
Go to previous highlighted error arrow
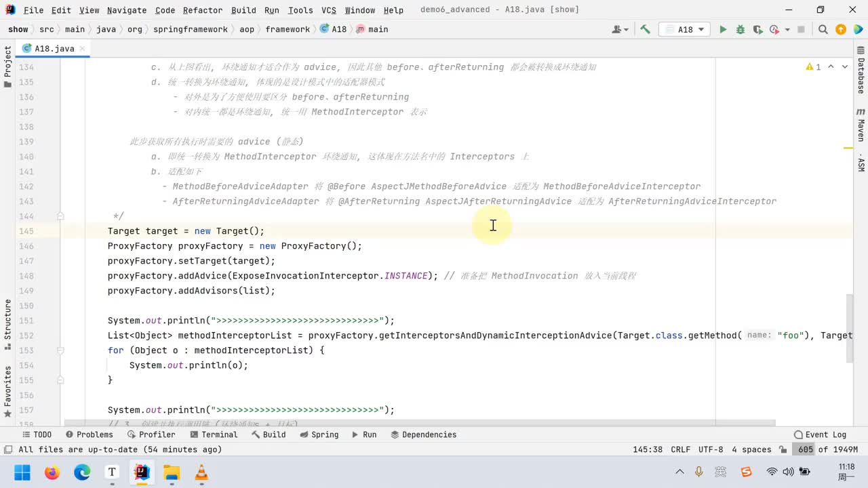[832, 66]
